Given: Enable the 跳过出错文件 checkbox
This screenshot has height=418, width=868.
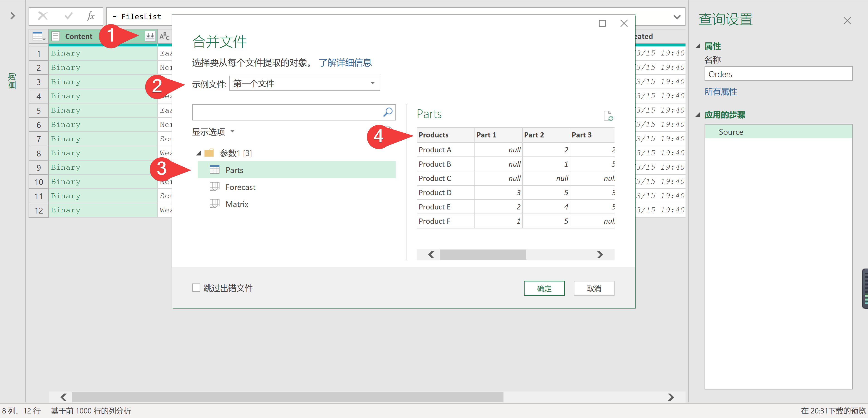Looking at the screenshot, I should tap(196, 288).
